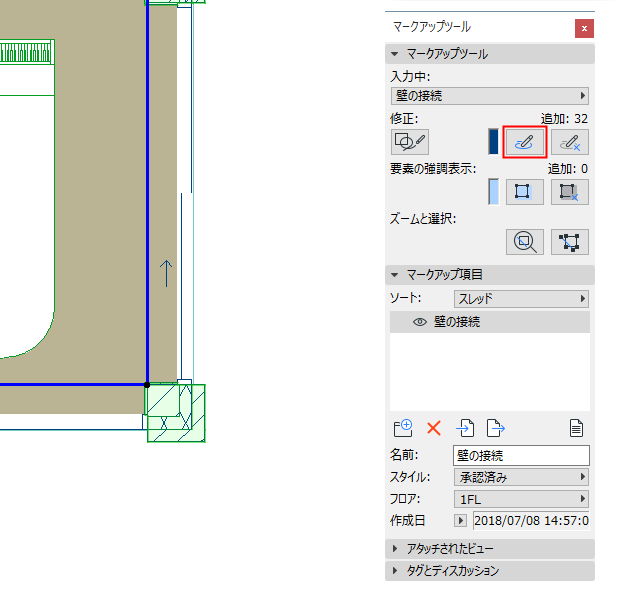Click the light blue highlight color swatch
The image size is (627, 596).
[493, 192]
